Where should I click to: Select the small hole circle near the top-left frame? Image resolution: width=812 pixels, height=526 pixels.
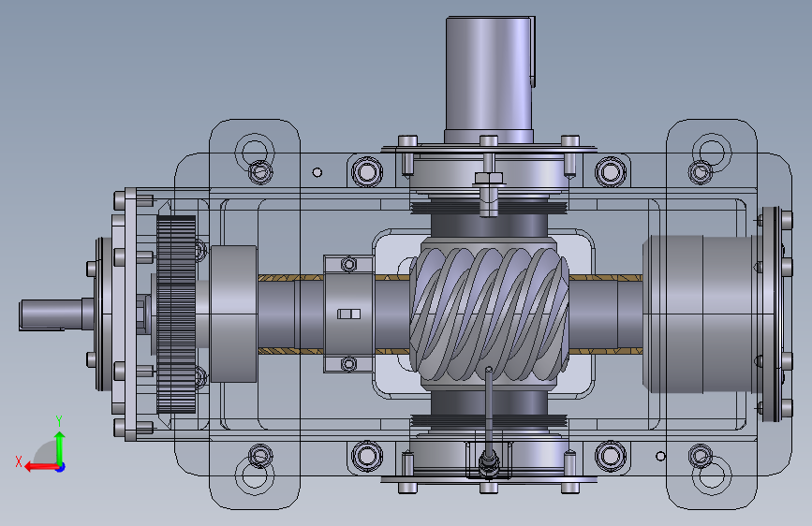click(x=317, y=172)
